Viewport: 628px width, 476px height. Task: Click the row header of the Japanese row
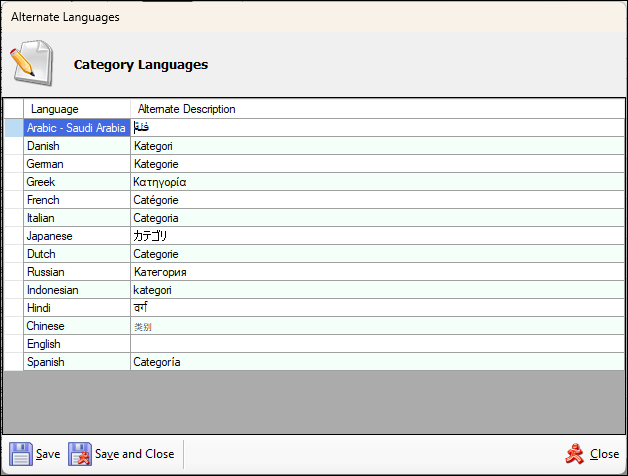point(14,236)
